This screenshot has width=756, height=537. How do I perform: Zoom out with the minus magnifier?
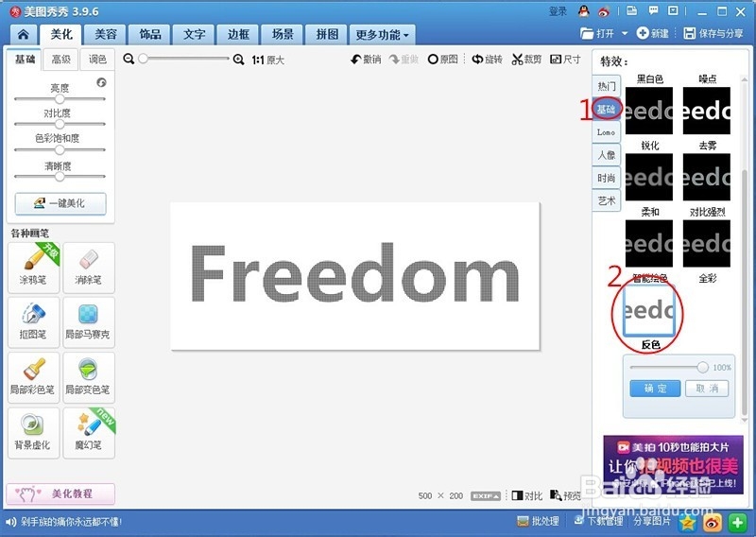tap(129, 60)
